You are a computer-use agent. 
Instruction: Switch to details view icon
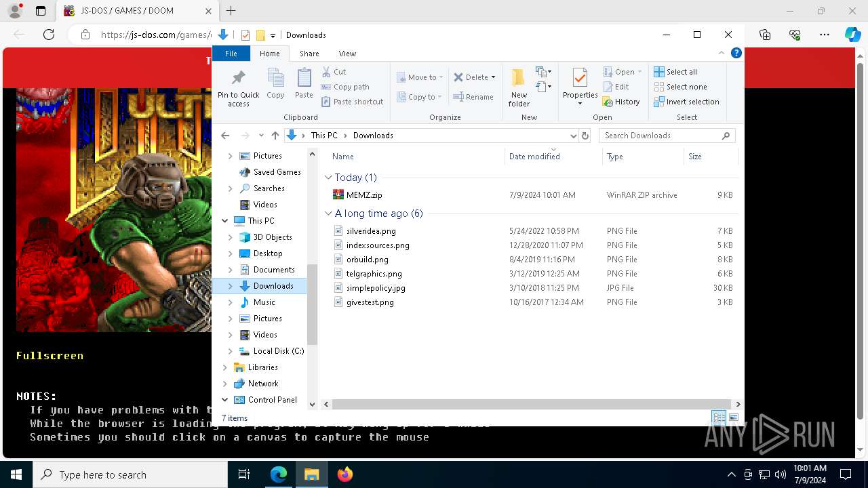(x=719, y=418)
